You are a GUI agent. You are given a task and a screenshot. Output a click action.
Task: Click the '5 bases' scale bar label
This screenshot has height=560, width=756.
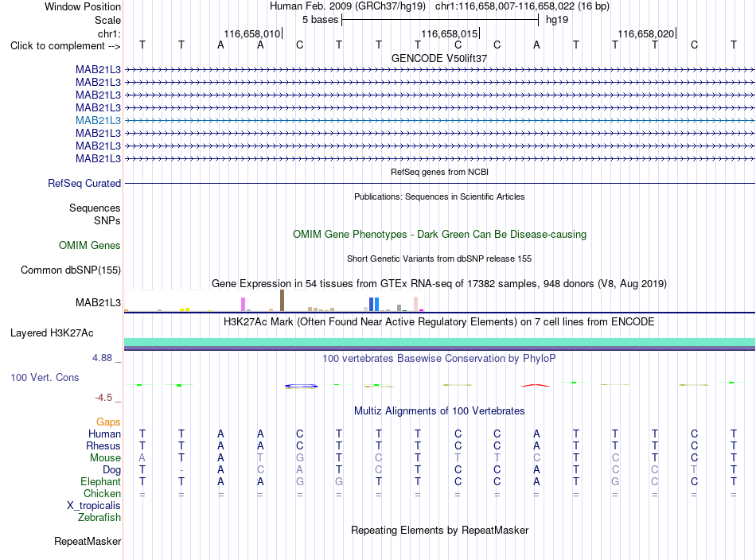click(x=320, y=20)
